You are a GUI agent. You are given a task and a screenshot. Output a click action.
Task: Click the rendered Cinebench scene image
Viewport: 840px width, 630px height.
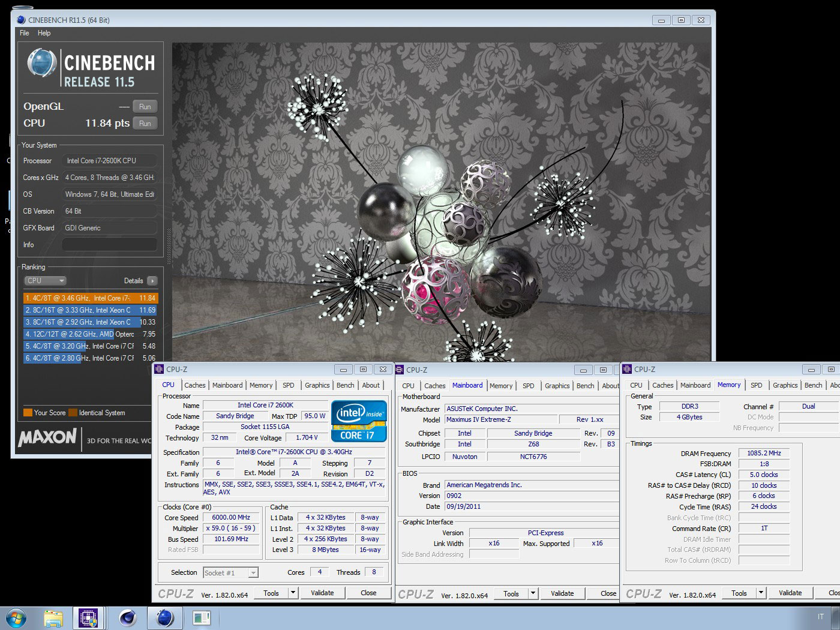pos(441,202)
